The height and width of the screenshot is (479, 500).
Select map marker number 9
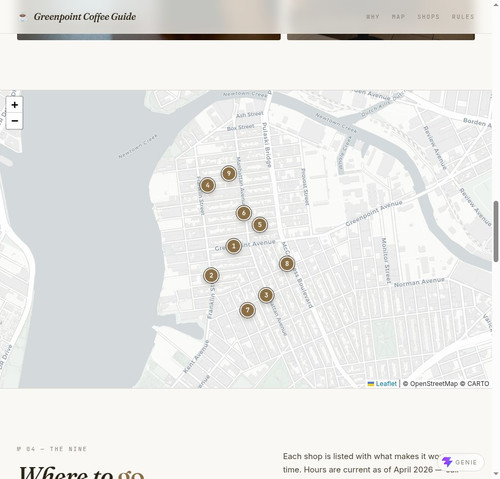click(x=229, y=173)
